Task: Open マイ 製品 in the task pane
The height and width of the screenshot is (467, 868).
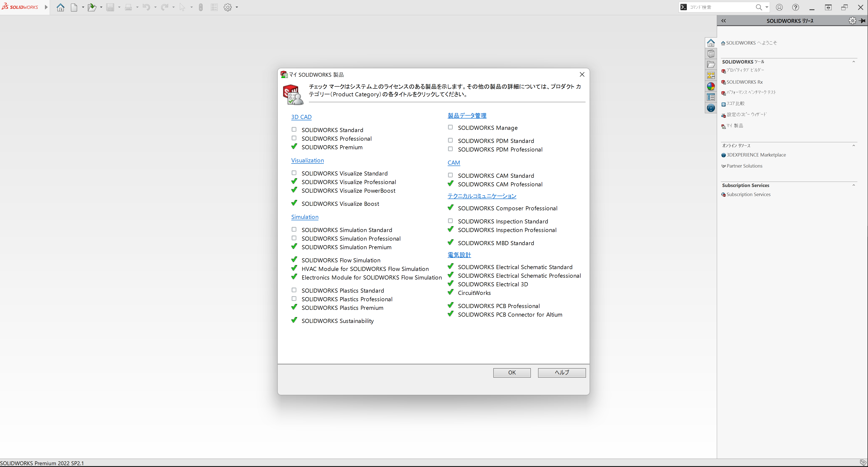Action: coord(735,126)
